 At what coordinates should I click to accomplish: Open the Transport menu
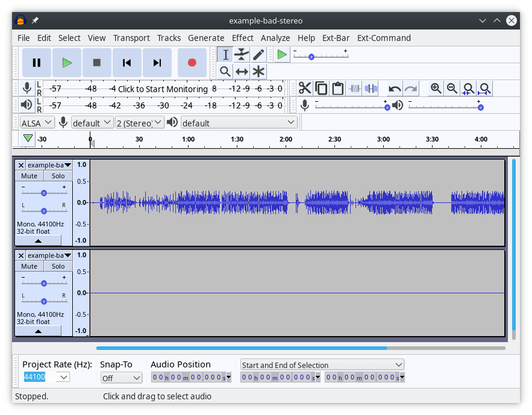[131, 38]
